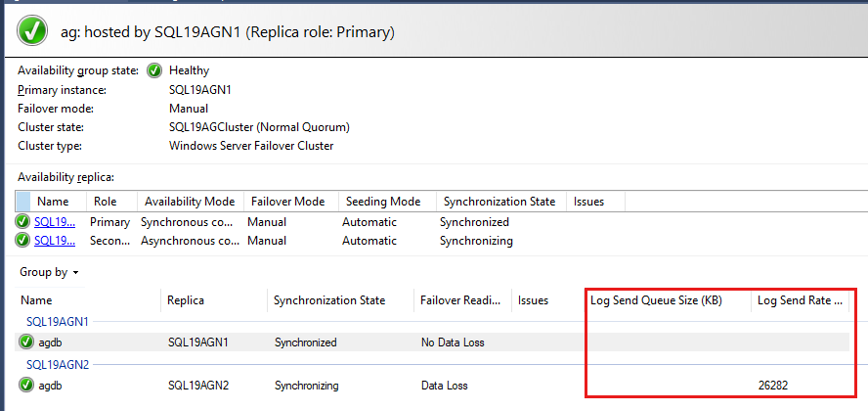Click agdb status icon under SQL19AGN2 group
The height and width of the screenshot is (411, 868).
point(26,386)
